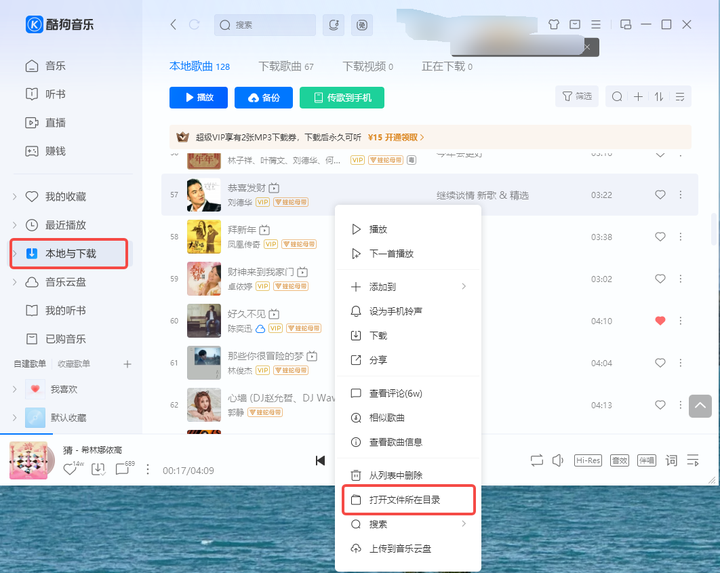The height and width of the screenshot is (573, 720).
Task: Open the 听书 audiobook section
Action: coord(45,94)
